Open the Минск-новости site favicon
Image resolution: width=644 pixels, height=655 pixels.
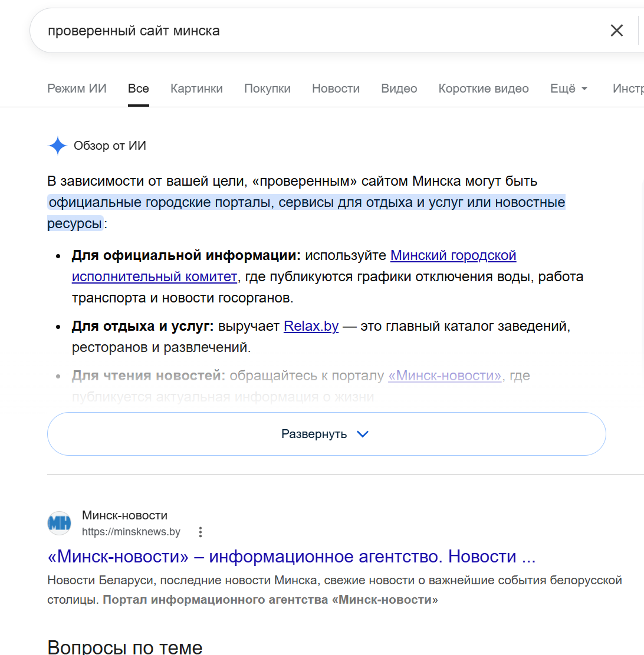(x=60, y=523)
